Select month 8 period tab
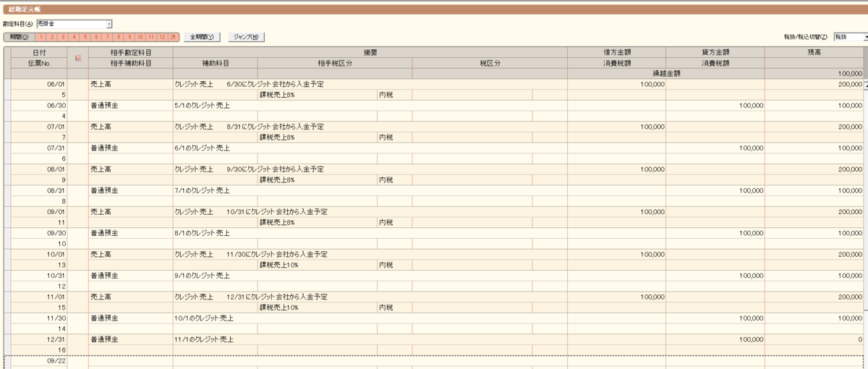 [x=118, y=37]
